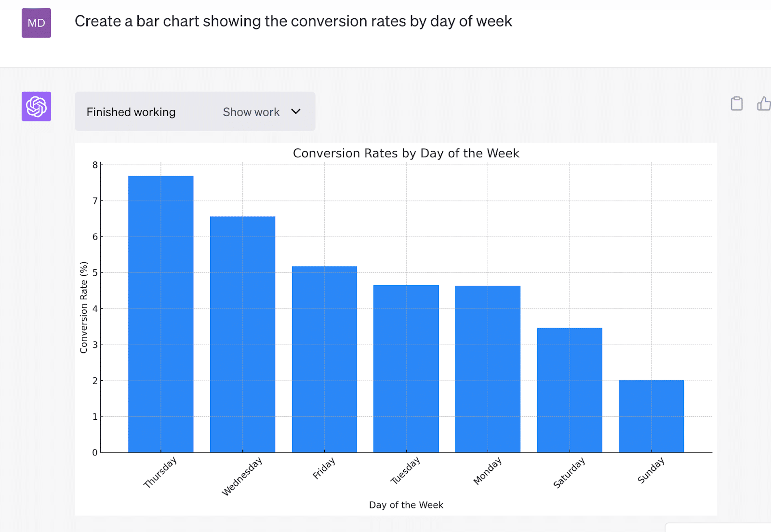Viewport: 771px width, 532px height.
Task: Select the Thursday bar in the chart
Action: pyautogui.click(x=161, y=314)
